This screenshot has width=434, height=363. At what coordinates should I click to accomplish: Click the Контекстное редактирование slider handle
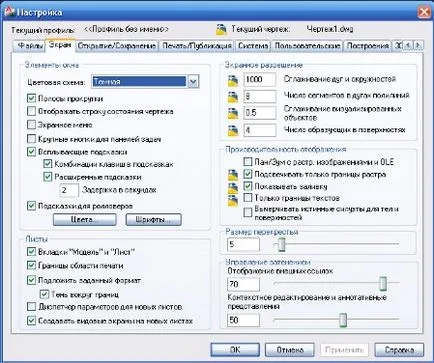point(343,320)
